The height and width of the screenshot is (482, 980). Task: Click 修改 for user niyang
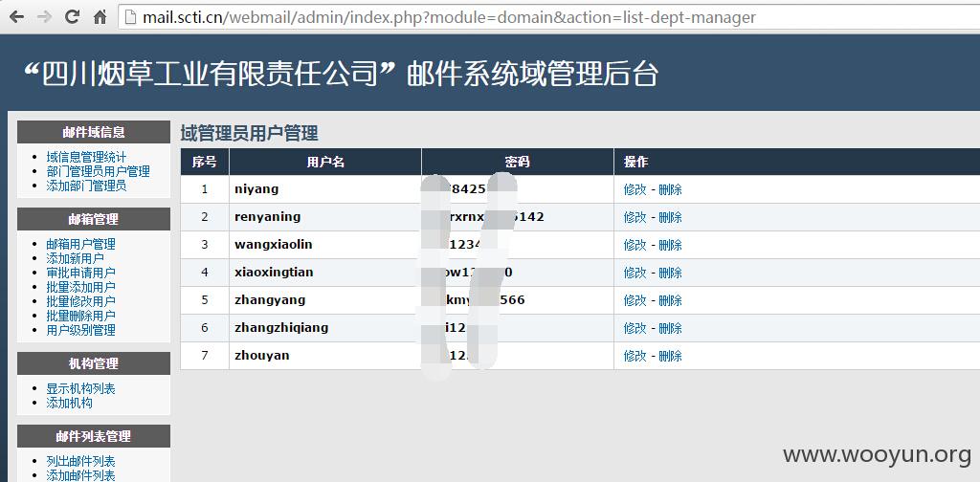point(635,189)
